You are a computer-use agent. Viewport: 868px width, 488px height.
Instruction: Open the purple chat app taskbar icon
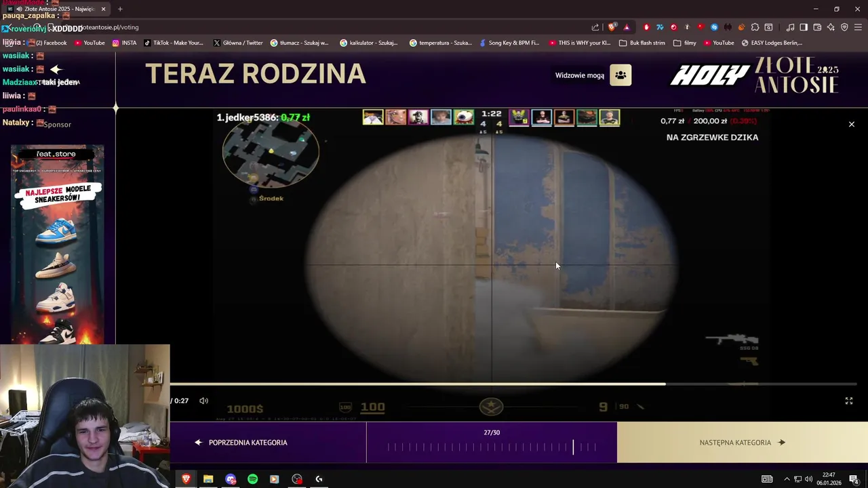(x=231, y=479)
